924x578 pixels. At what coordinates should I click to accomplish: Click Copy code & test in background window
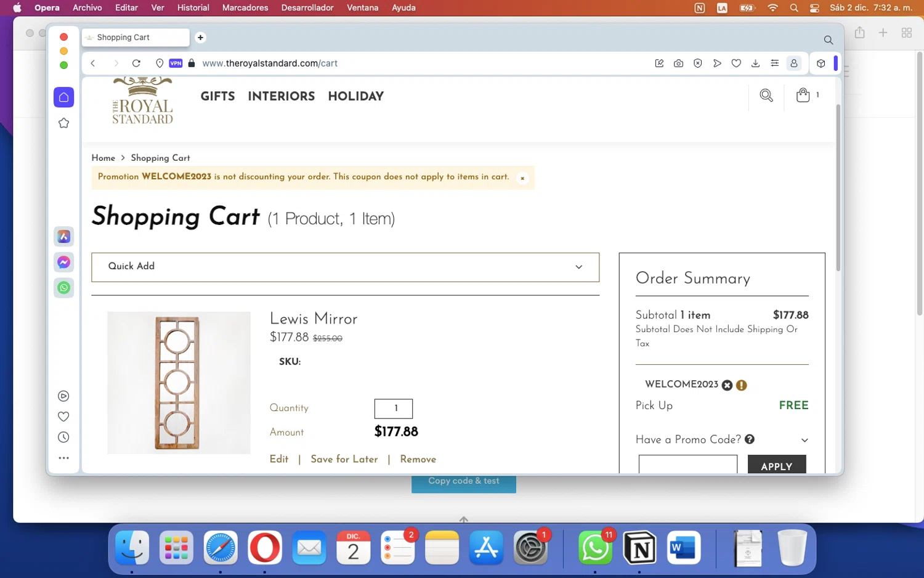coord(464,481)
